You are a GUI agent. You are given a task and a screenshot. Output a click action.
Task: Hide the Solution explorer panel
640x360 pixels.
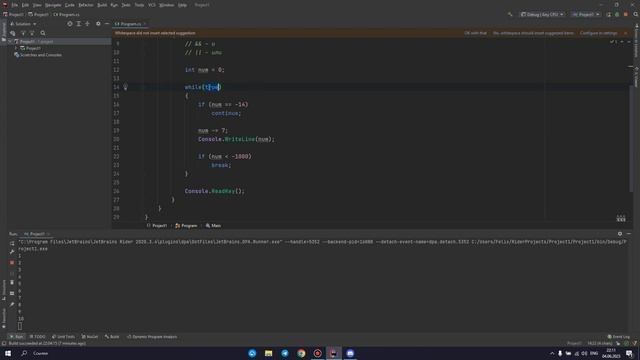tap(107, 24)
